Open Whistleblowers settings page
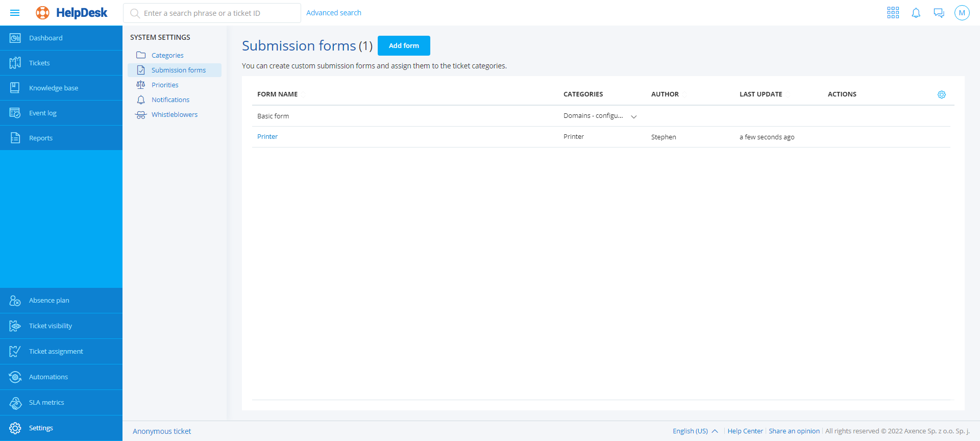980x441 pixels. click(174, 114)
